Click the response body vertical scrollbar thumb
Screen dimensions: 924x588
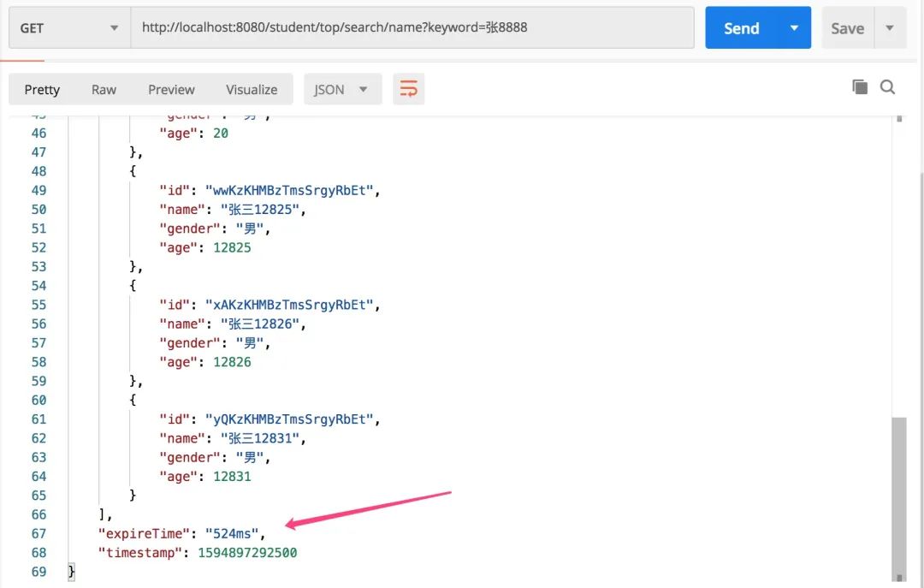[x=897, y=496]
